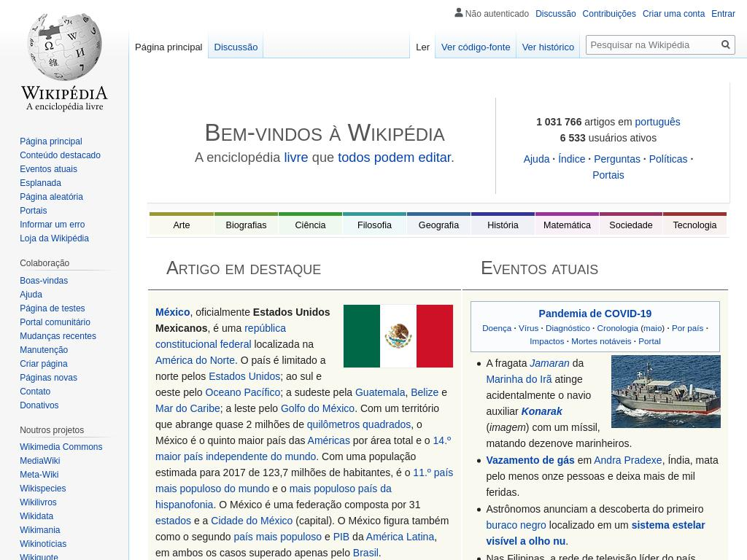Select the Tecnologia category
The image size is (747, 560).
tap(694, 225)
